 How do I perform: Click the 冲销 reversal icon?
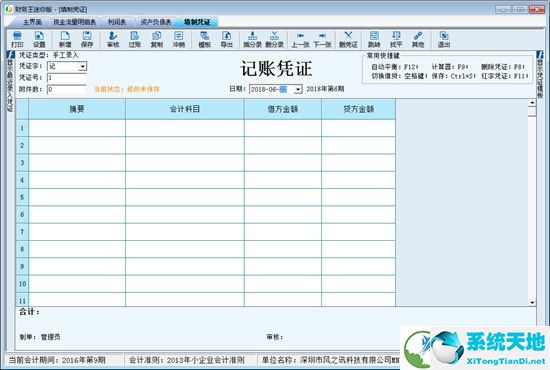point(179,39)
